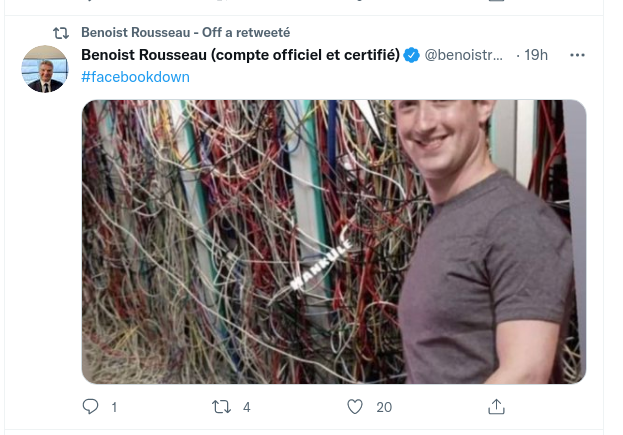The height and width of the screenshot is (435, 623).
Task: Click the reply speech bubble icon
Action: coord(91,407)
